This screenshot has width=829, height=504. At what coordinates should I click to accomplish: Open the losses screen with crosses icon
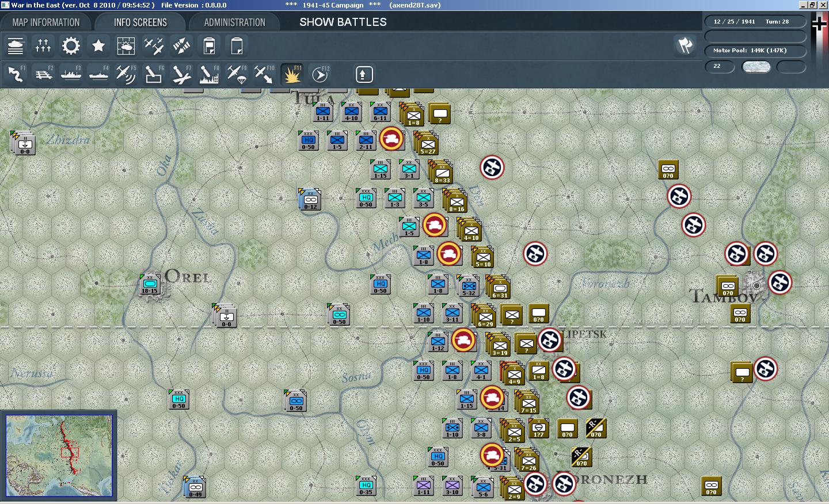(x=43, y=45)
